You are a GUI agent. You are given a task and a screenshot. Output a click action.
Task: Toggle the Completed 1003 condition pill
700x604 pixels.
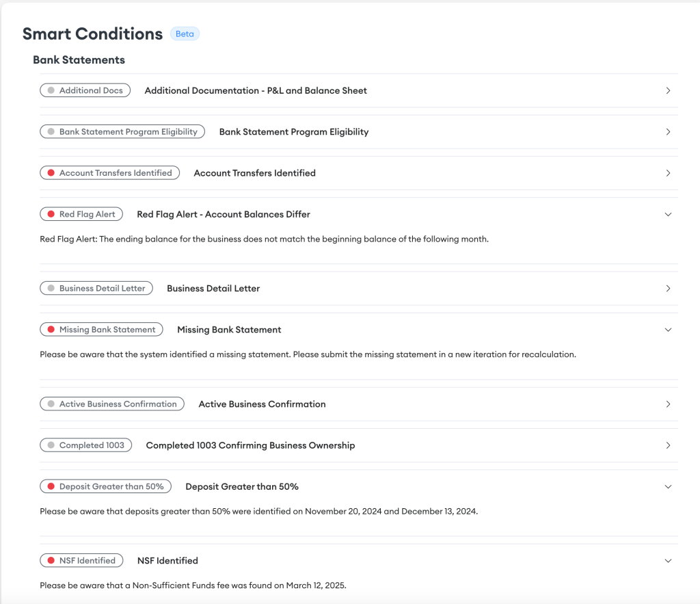(85, 445)
